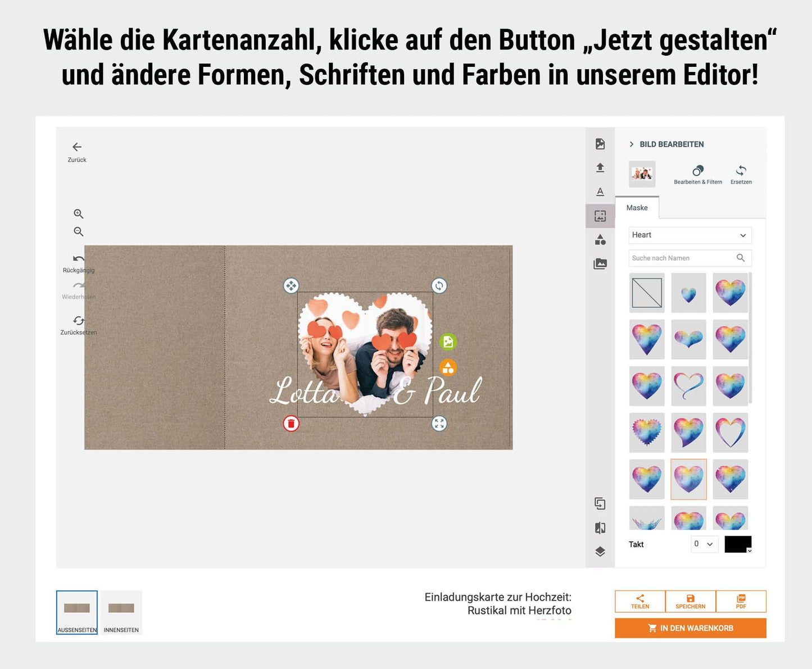This screenshot has height=669, width=812.
Task: Click the Ersetzen replace icon
Action: pos(741,171)
